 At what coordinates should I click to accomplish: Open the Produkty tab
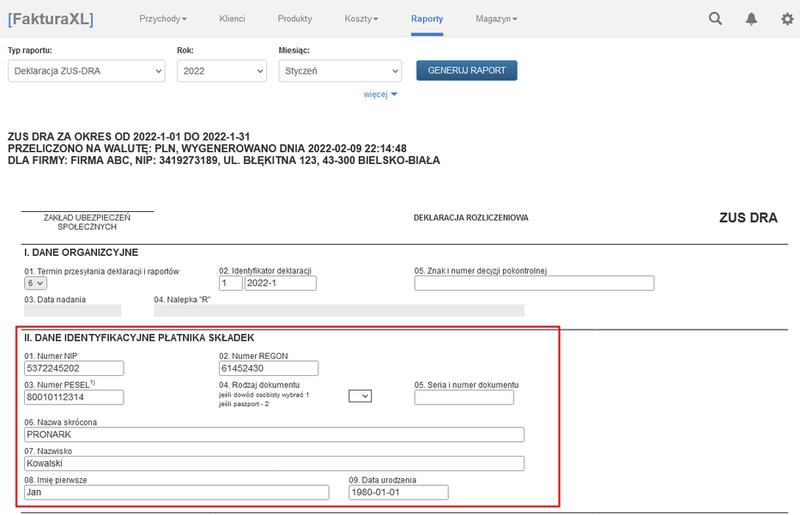click(x=294, y=19)
